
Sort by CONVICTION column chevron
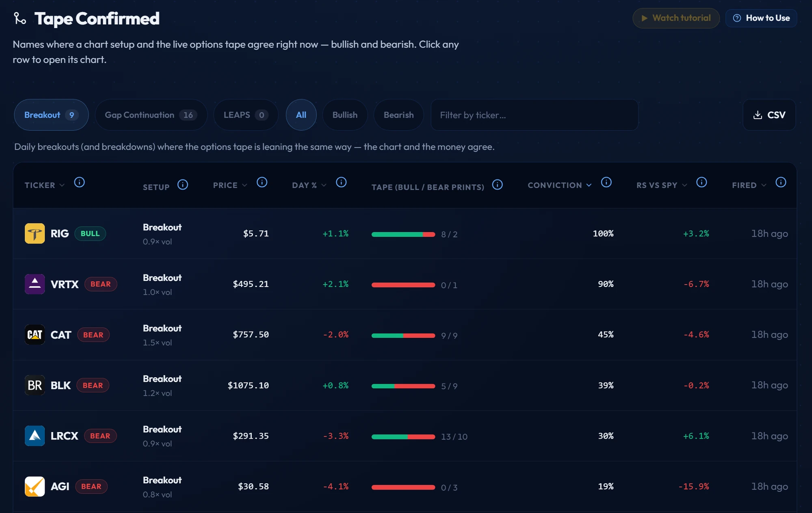tap(589, 185)
